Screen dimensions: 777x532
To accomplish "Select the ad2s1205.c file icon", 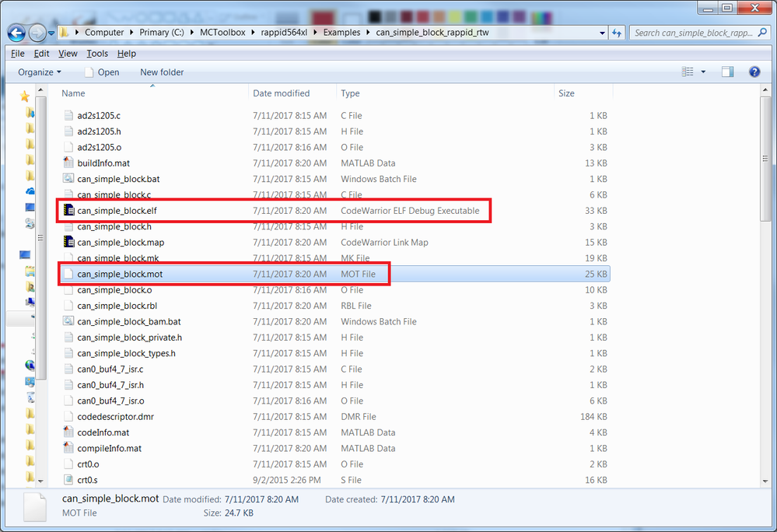I will click(69, 115).
